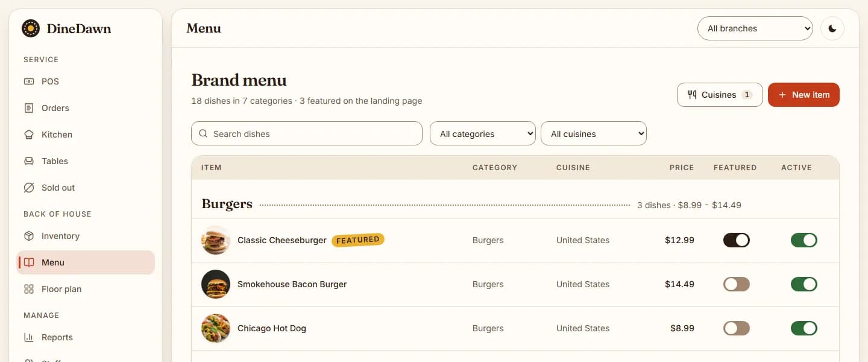
Task: Click Classic Cheeseburger item name
Action: coord(282,240)
